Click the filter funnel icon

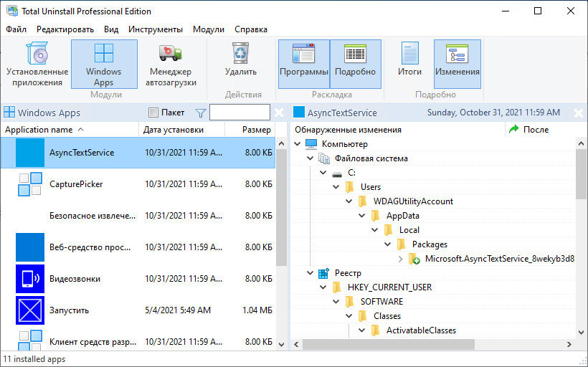[x=201, y=113]
